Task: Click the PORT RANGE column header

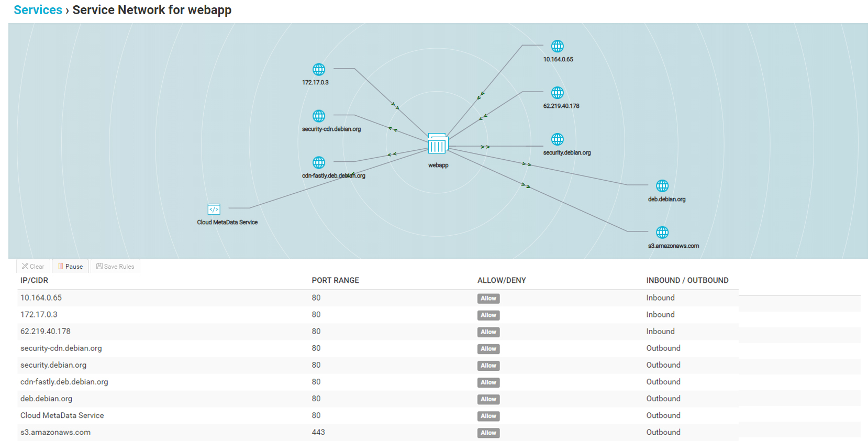Action: coord(335,280)
